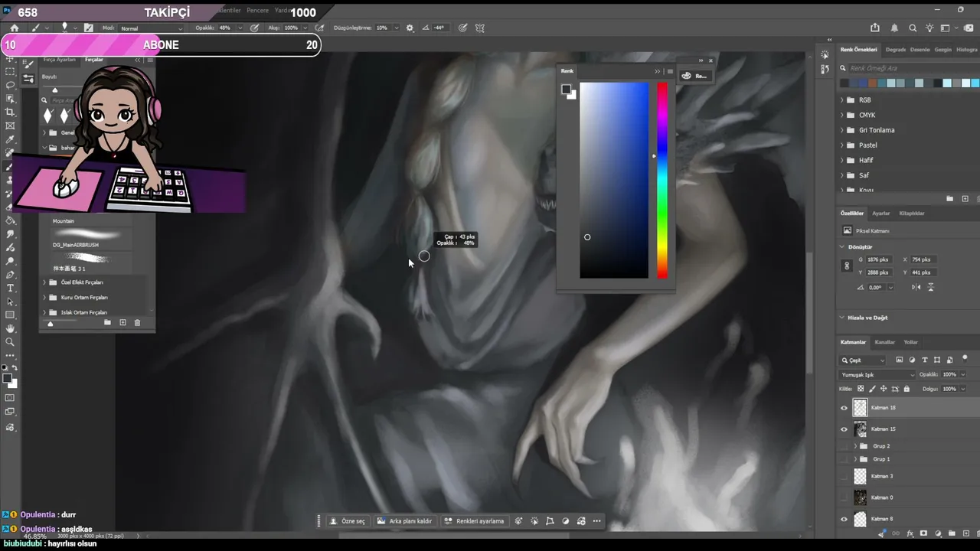Show Grup 2 layer visibility box

point(844,446)
